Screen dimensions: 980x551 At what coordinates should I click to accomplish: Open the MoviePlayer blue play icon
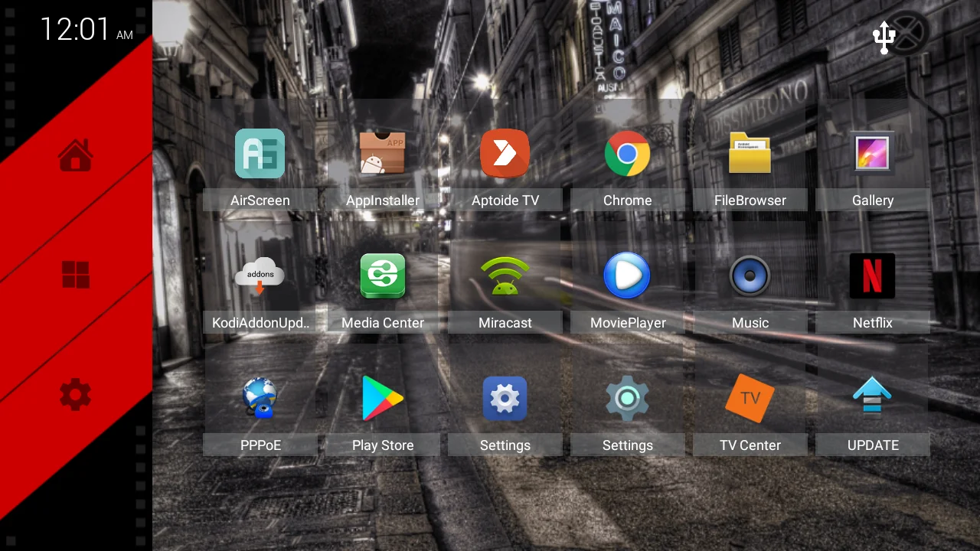click(627, 275)
